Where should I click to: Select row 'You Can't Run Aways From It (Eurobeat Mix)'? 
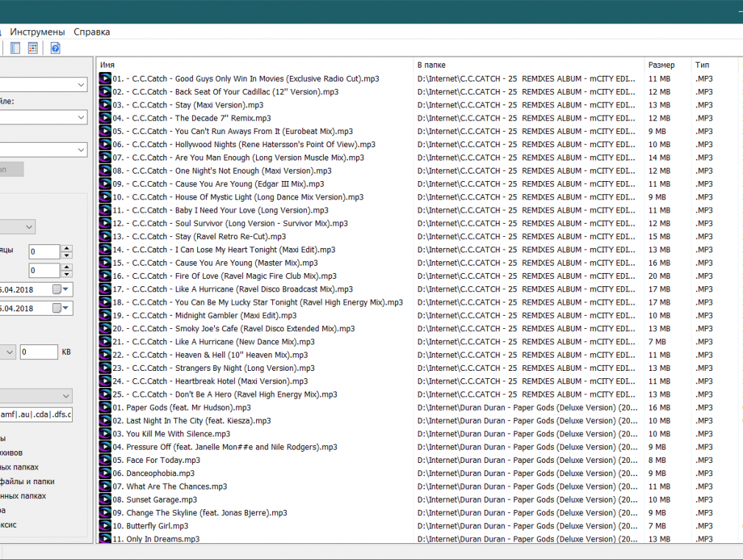pos(417,131)
